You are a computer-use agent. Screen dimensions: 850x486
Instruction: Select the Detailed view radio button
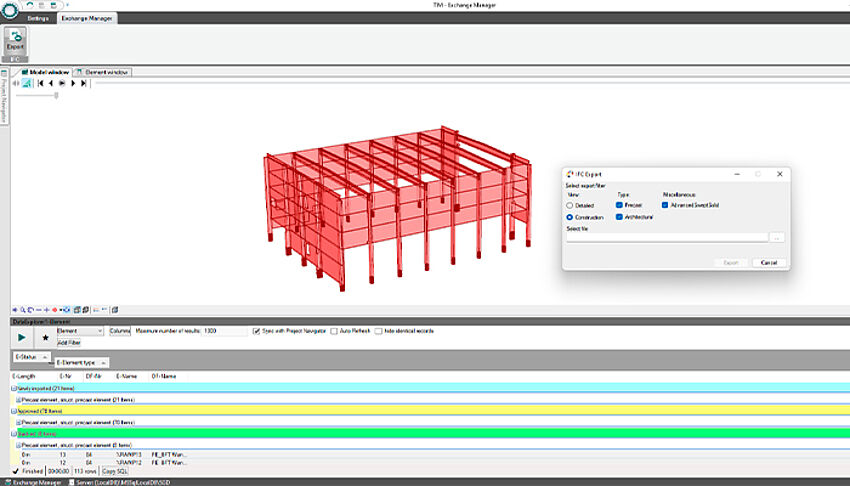point(570,205)
